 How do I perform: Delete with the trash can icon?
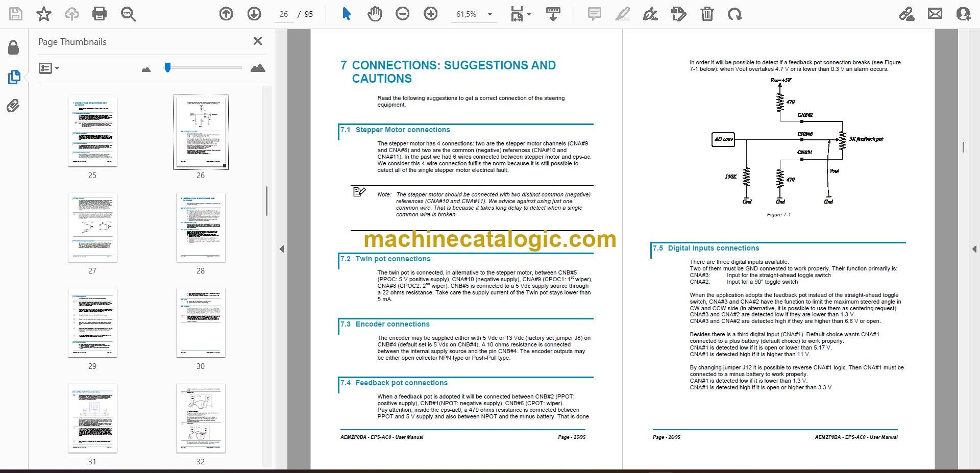click(x=707, y=14)
